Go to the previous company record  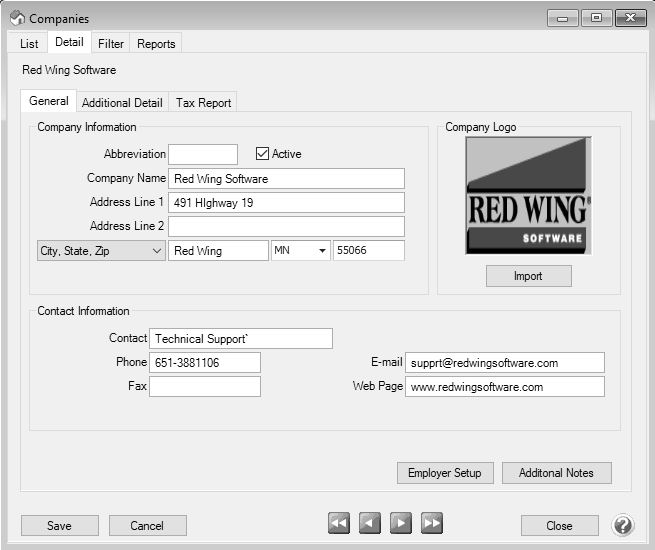(370, 523)
